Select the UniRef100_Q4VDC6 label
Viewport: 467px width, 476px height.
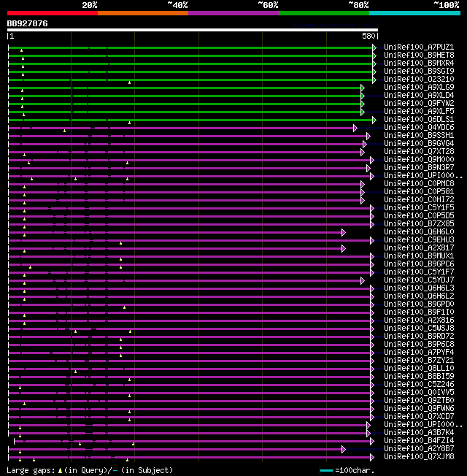pyautogui.click(x=419, y=128)
